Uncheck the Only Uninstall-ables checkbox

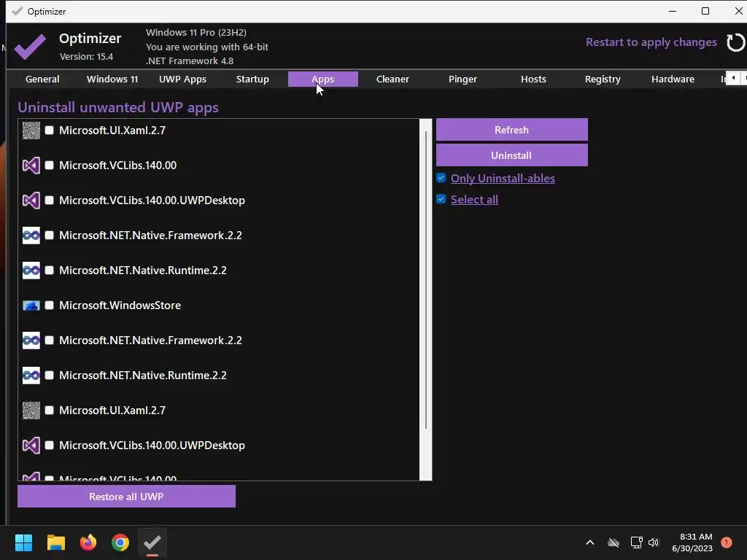pos(441,178)
